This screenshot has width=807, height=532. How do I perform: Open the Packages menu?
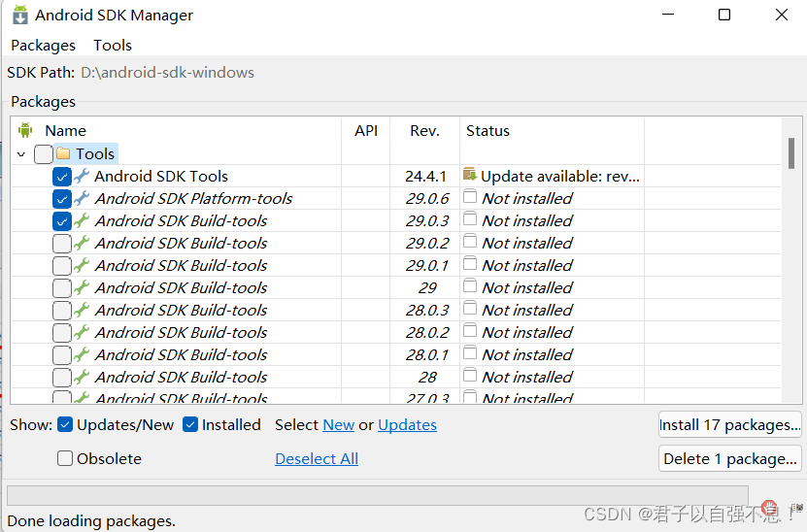pos(44,46)
